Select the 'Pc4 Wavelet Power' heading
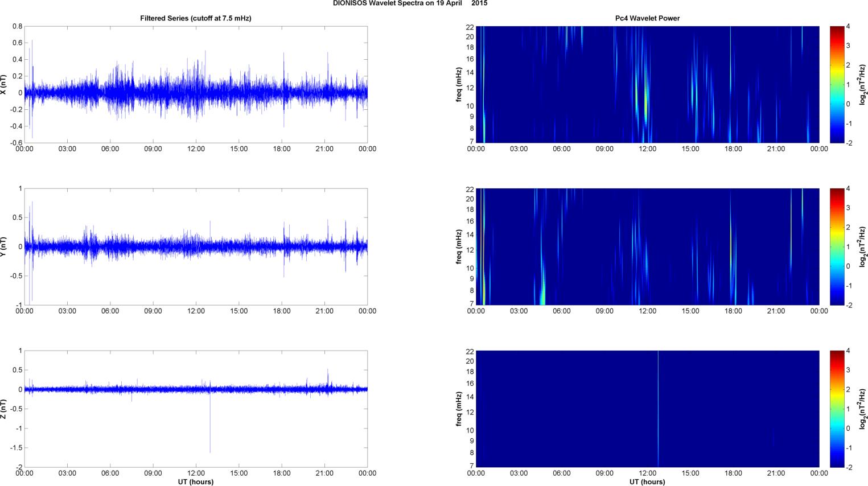Image resolution: width=868 pixels, height=486 pixels. coord(647,18)
